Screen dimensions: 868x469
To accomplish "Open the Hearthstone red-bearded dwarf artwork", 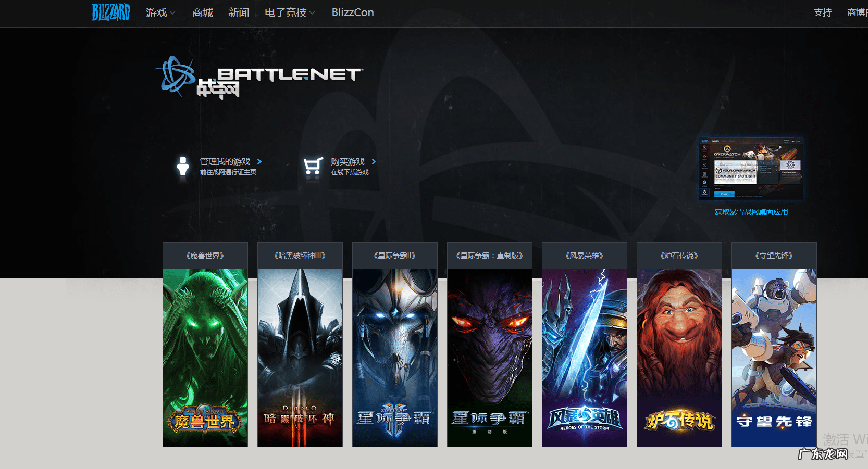I will [x=679, y=358].
